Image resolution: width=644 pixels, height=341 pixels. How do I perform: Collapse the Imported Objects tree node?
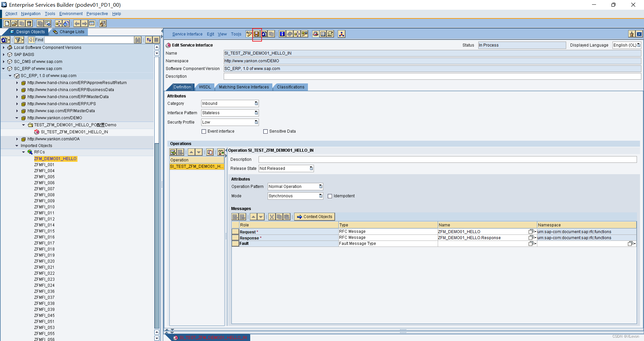coord(17,145)
